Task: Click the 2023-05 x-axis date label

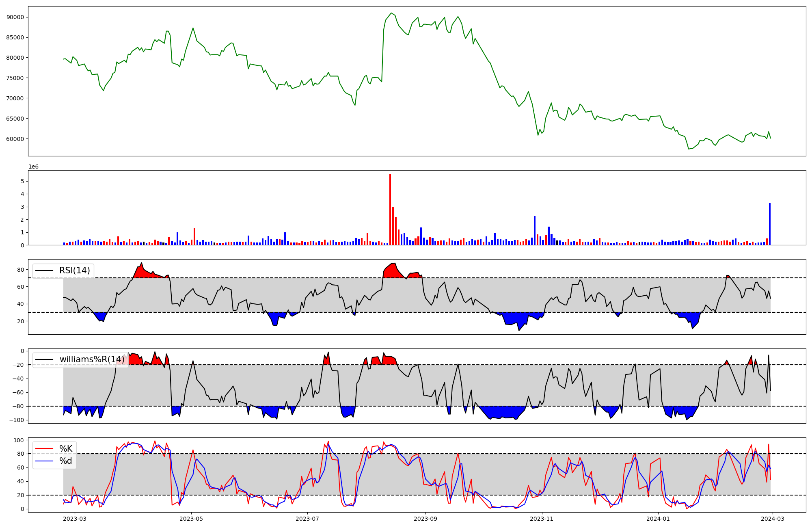Action: 191,519
